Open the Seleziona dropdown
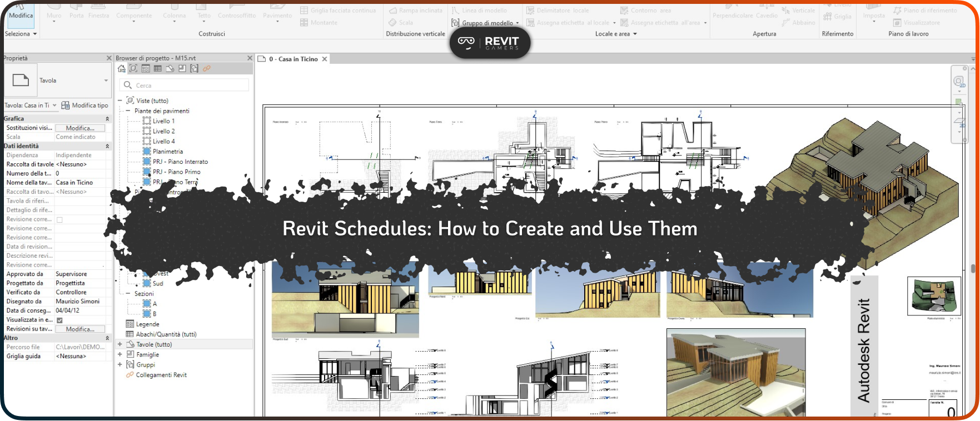Screen dimensions: 980x421 (x=21, y=34)
